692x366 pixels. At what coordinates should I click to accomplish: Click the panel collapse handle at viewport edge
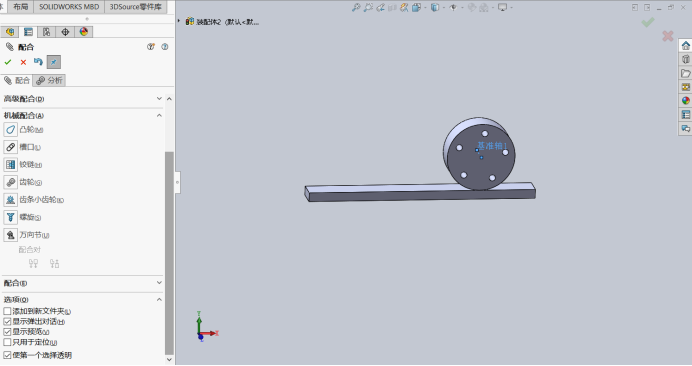click(x=177, y=182)
